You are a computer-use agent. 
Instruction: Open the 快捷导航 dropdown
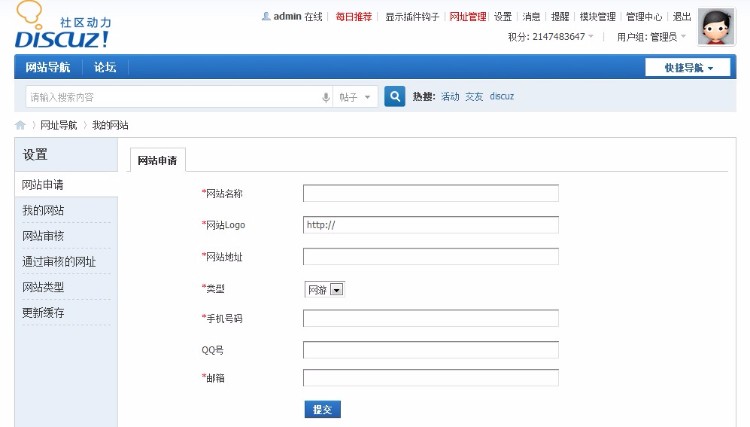[688, 67]
